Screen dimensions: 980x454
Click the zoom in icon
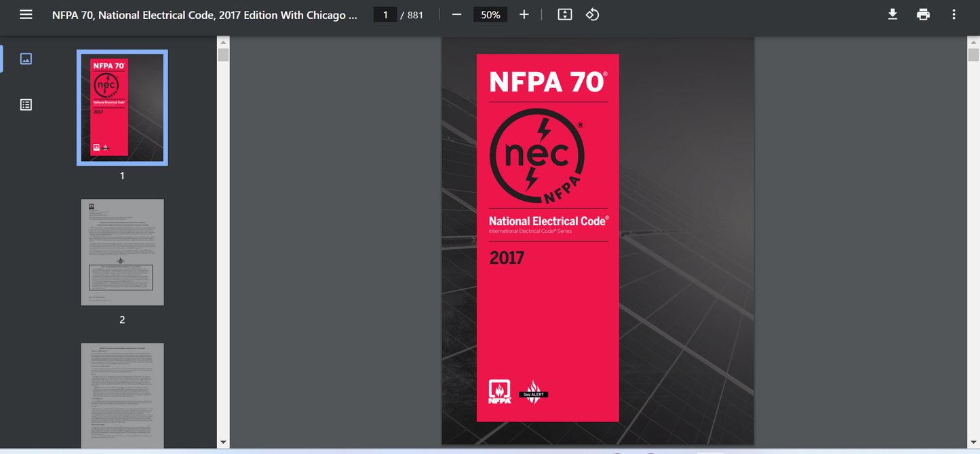coord(524,14)
